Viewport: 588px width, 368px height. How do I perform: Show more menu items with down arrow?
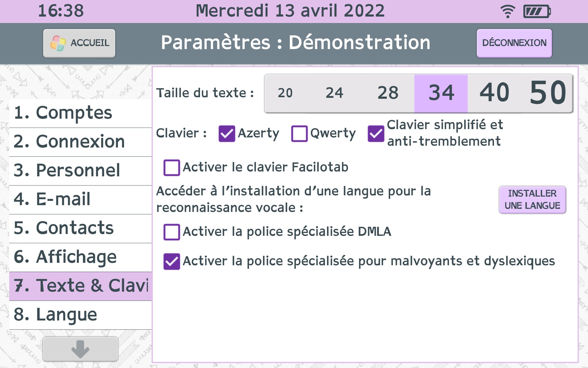tap(80, 349)
